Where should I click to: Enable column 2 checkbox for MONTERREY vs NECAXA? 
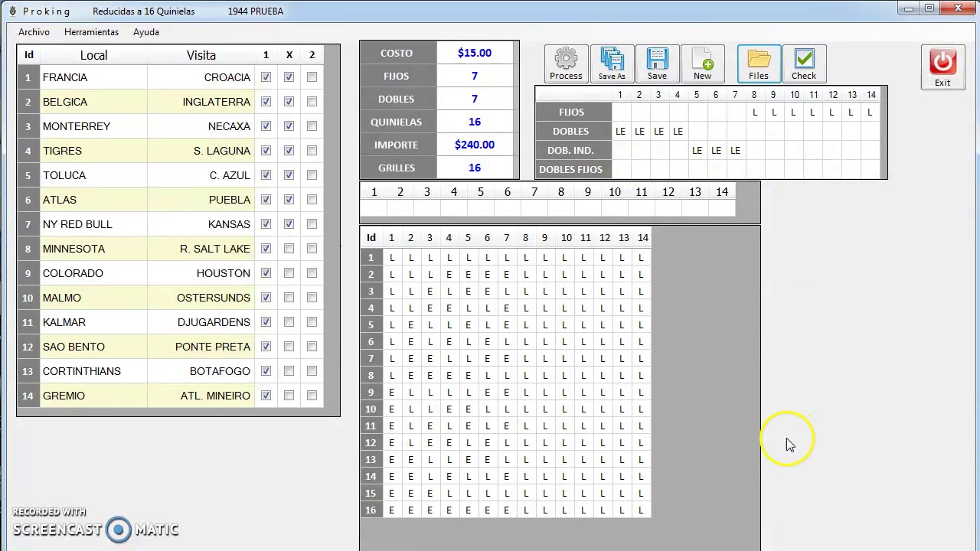click(x=312, y=126)
